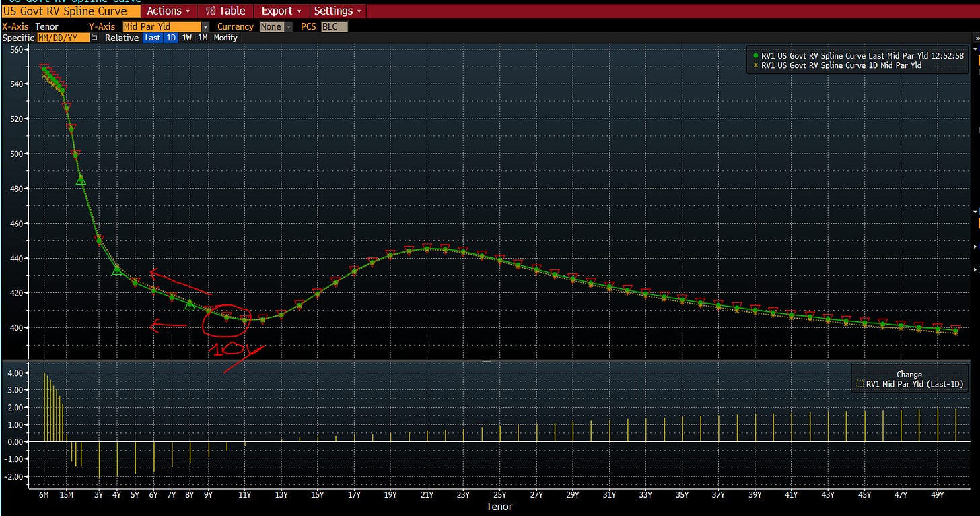Click the PCS BLC field
980x516 pixels.
(334, 27)
